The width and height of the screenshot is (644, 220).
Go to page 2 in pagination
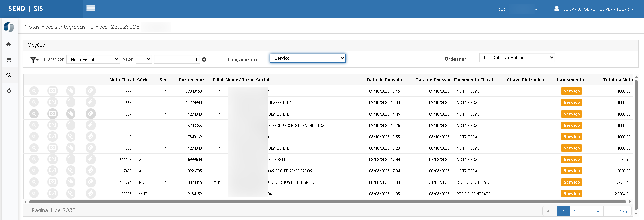point(575,211)
